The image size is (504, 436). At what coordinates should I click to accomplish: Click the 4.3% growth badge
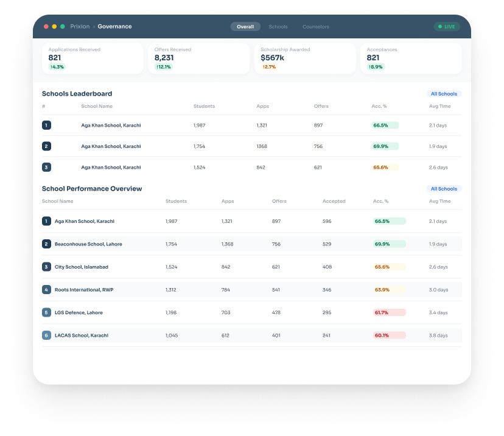(x=57, y=67)
